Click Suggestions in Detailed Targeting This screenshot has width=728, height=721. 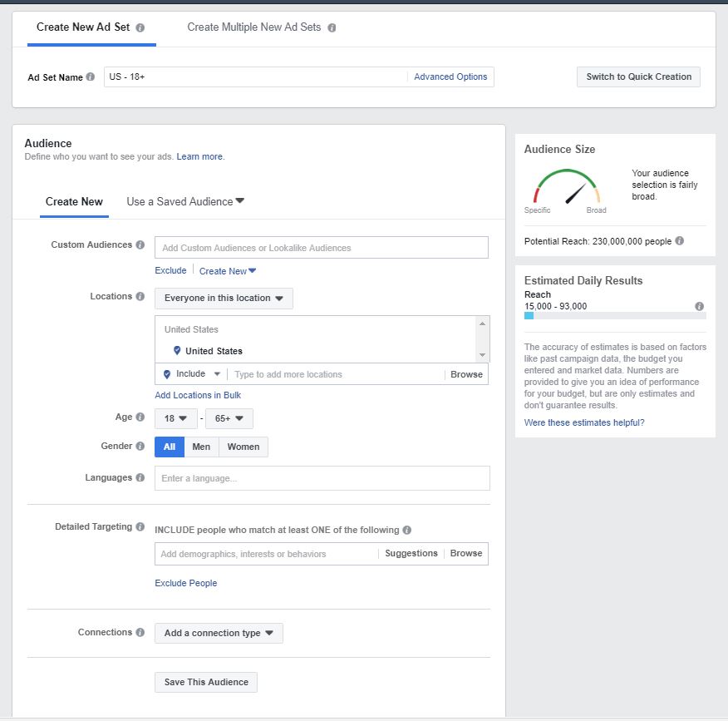tap(411, 553)
